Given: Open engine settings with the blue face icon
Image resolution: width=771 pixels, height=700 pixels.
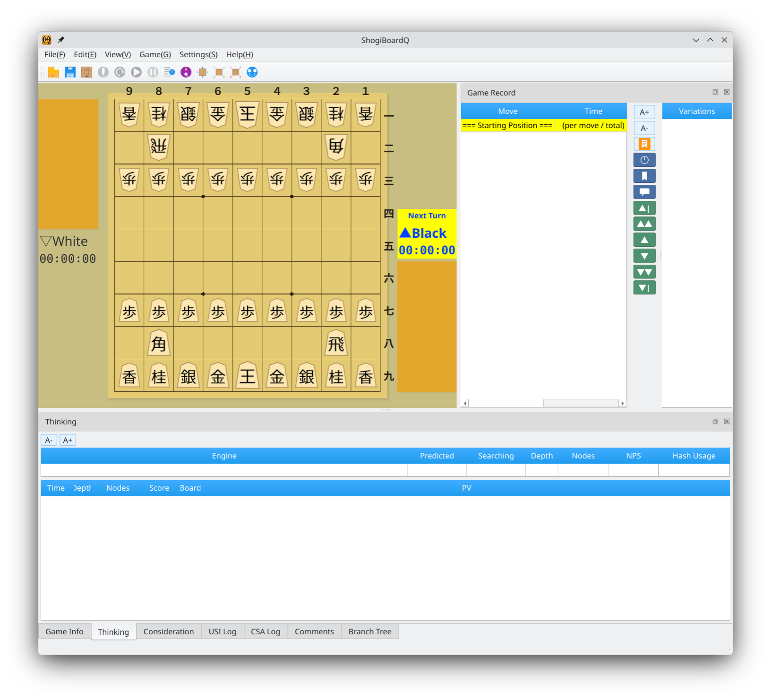Looking at the screenshot, I should pos(252,72).
